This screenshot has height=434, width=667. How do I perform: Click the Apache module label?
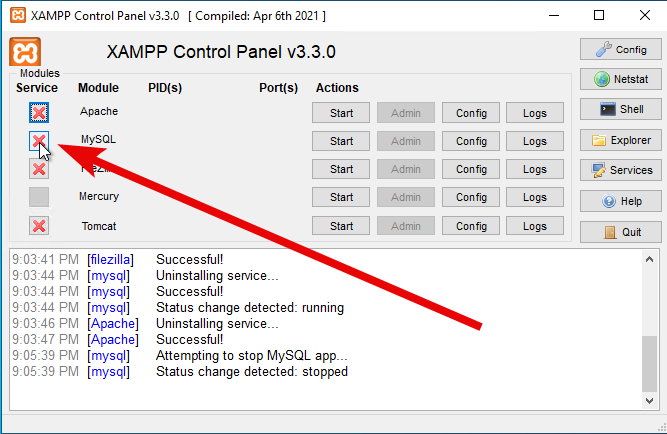tap(99, 111)
